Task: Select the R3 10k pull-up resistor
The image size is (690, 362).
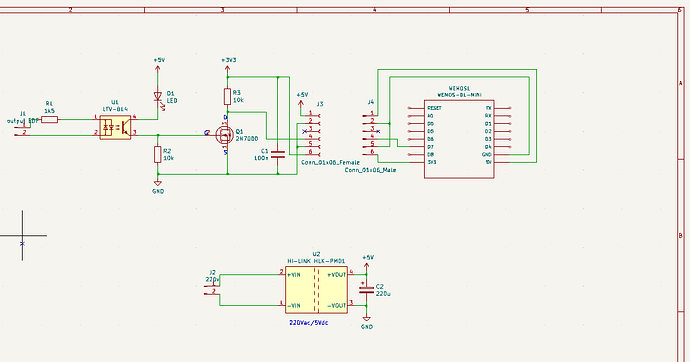Action: click(228, 96)
